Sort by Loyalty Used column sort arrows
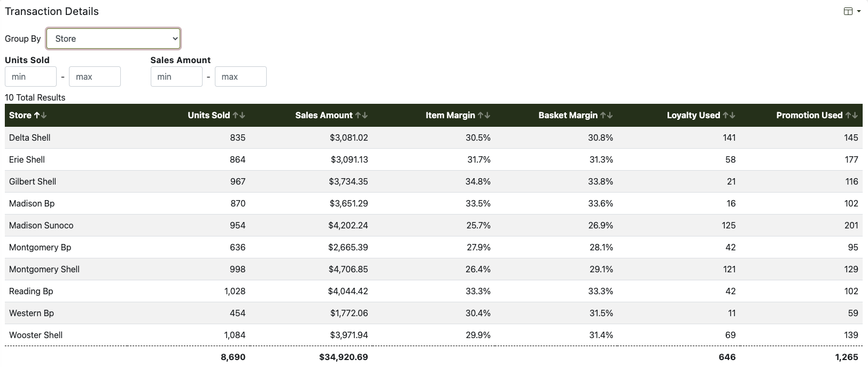 729,115
